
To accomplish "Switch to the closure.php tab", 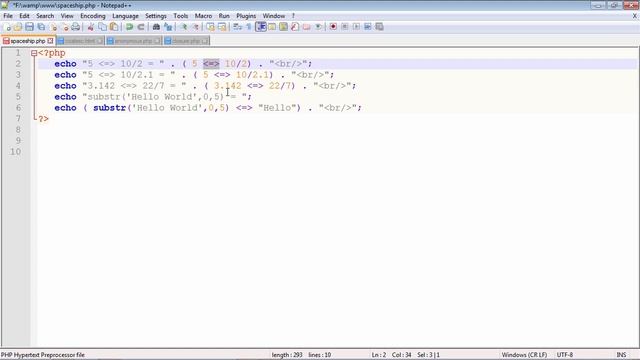I will [186, 41].
